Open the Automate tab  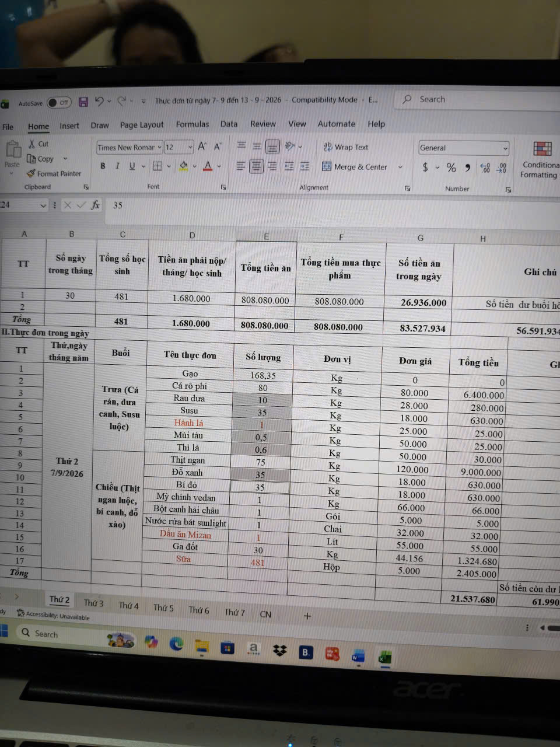coord(336,124)
